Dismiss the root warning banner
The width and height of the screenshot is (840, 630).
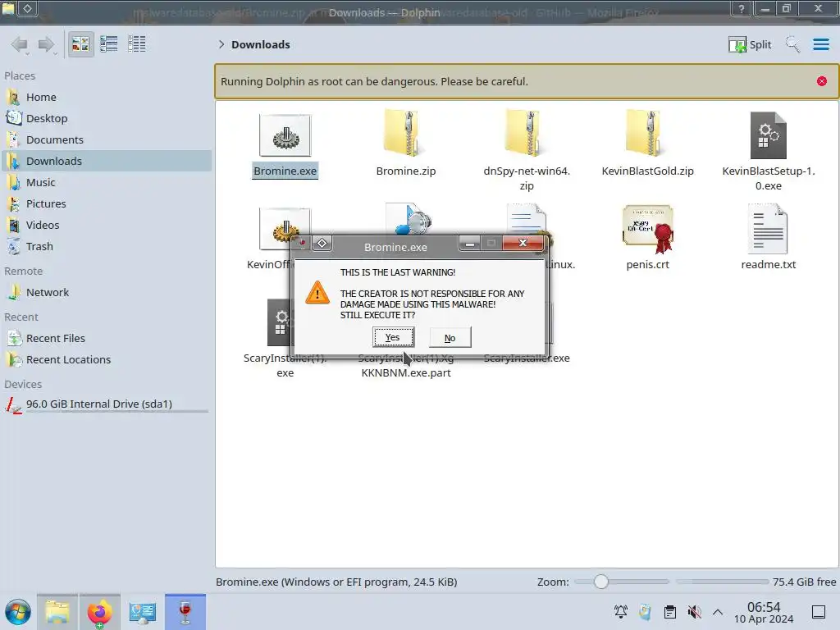pyautogui.click(x=822, y=81)
